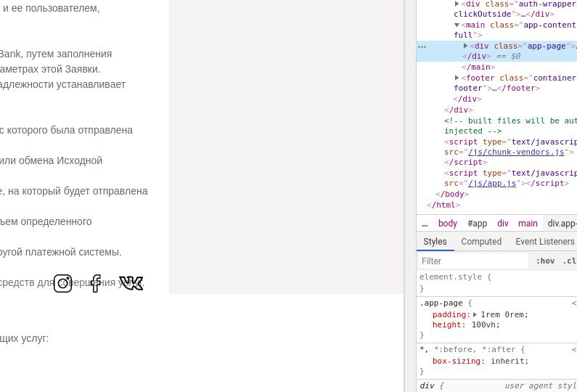The width and height of the screenshot is (577, 392).
Task: Click the .app-page selector in Styles
Action: pyautogui.click(x=441, y=303)
